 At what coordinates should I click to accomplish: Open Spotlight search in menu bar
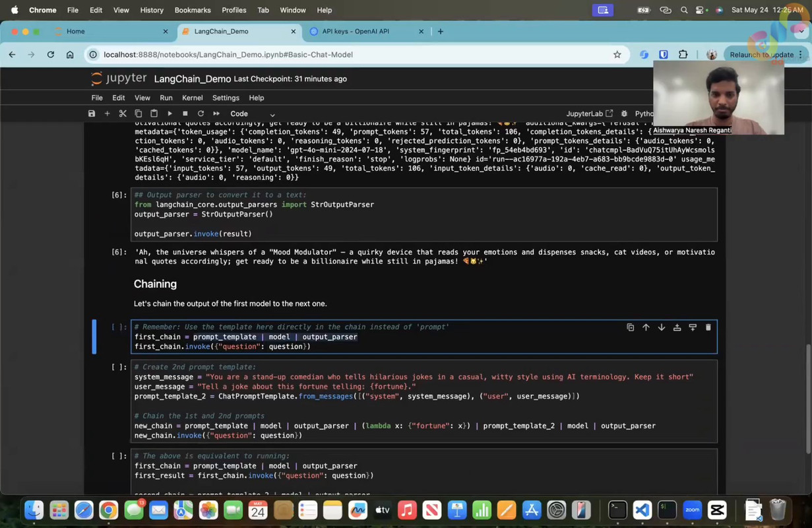(x=684, y=10)
